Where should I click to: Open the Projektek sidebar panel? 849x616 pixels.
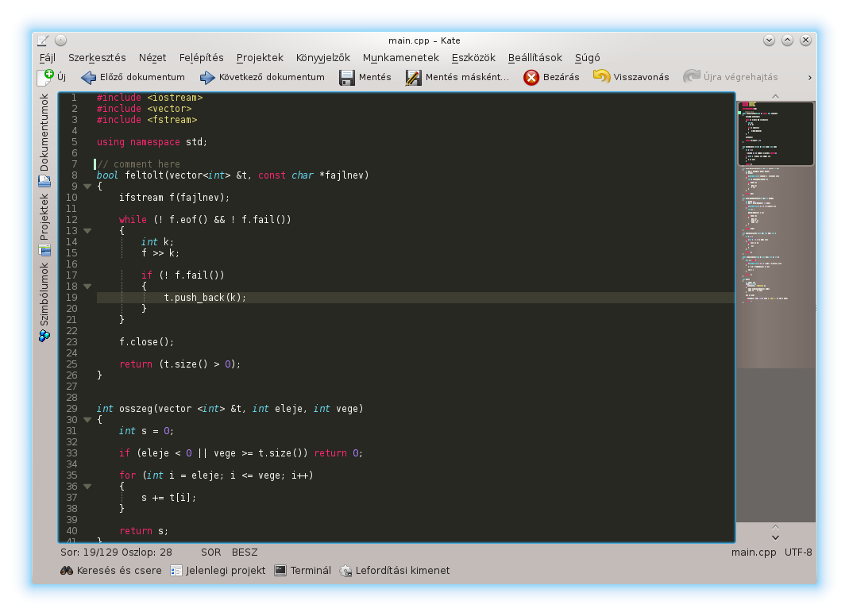click(x=44, y=225)
